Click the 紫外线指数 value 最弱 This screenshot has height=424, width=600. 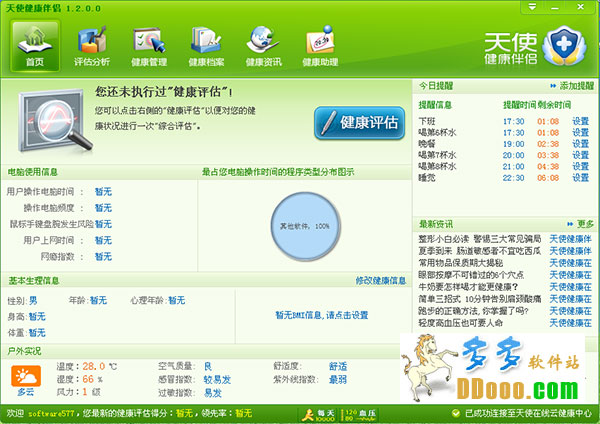tap(338, 380)
